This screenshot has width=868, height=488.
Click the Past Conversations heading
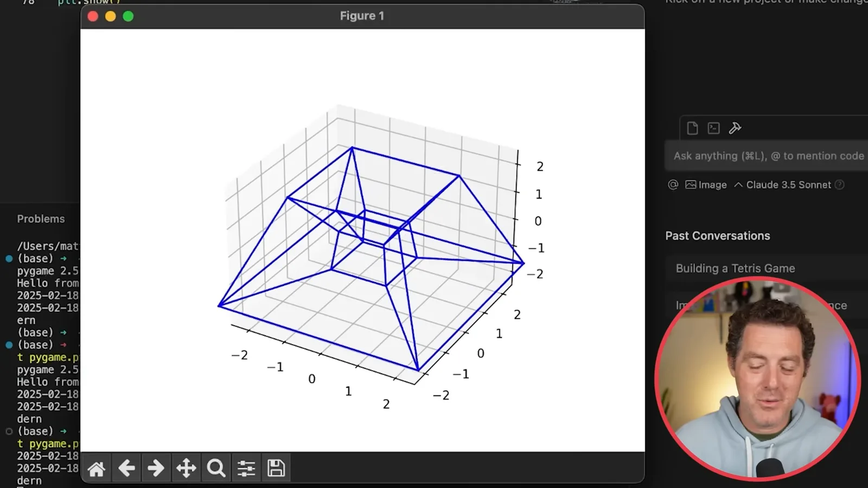(x=718, y=236)
